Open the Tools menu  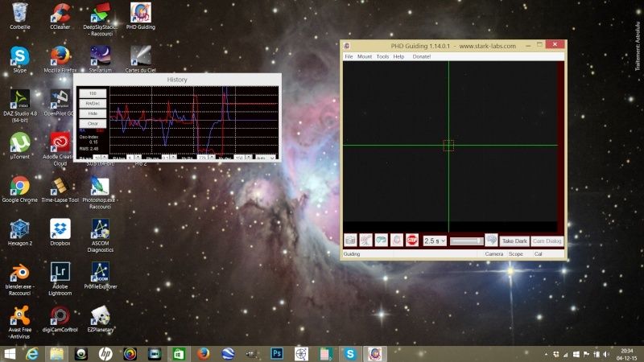coord(382,56)
